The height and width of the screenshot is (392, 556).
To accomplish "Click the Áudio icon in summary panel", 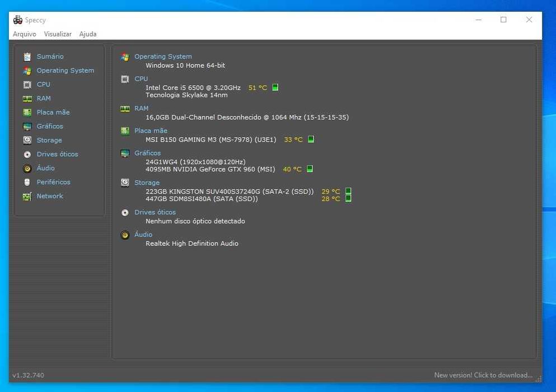I will (x=125, y=235).
